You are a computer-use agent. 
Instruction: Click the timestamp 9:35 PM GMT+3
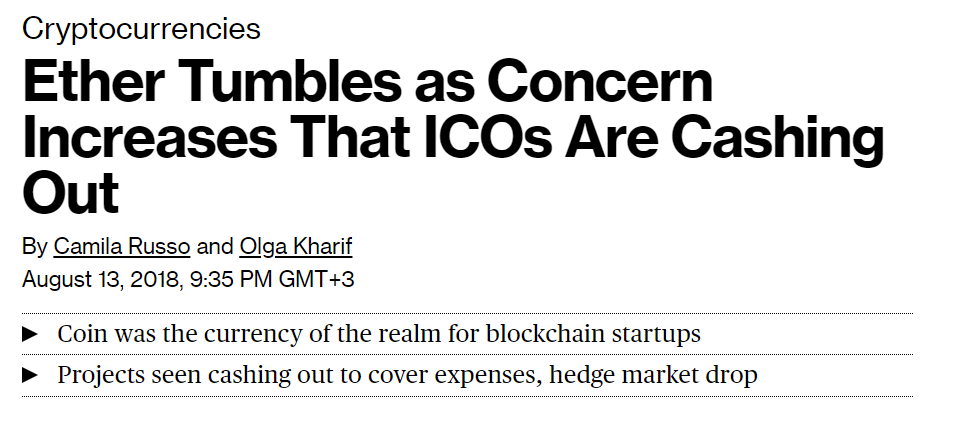coord(272,279)
